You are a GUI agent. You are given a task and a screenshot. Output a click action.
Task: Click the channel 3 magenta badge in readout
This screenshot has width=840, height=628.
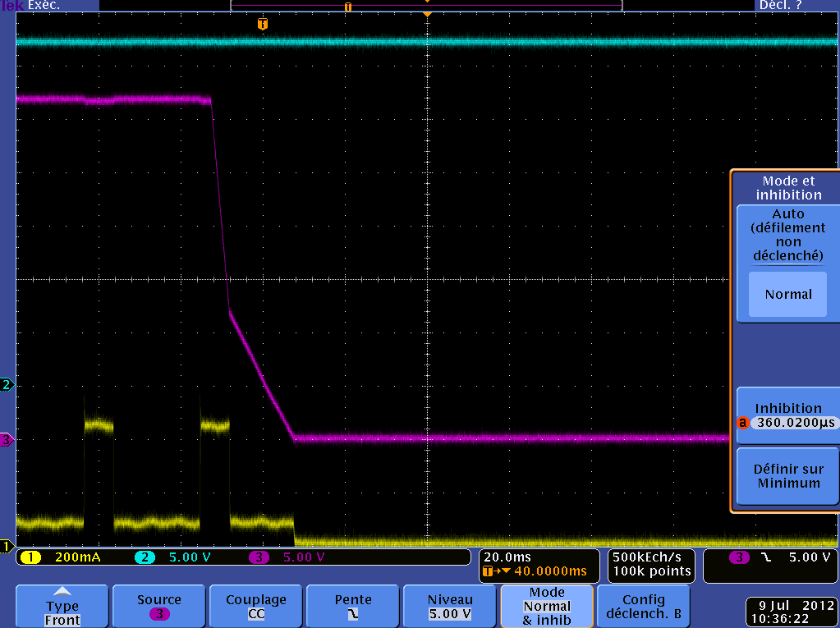pyautogui.click(x=259, y=557)
